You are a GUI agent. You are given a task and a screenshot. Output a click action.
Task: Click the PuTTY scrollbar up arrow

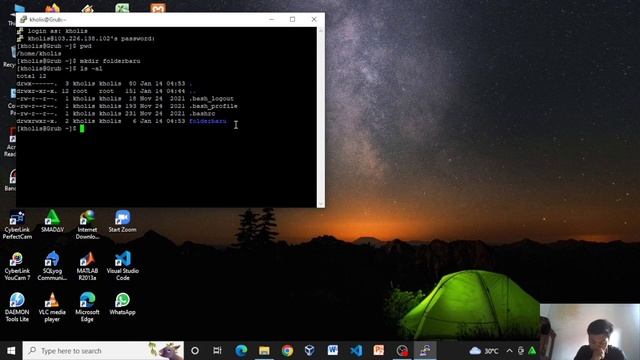coord(321,31)
